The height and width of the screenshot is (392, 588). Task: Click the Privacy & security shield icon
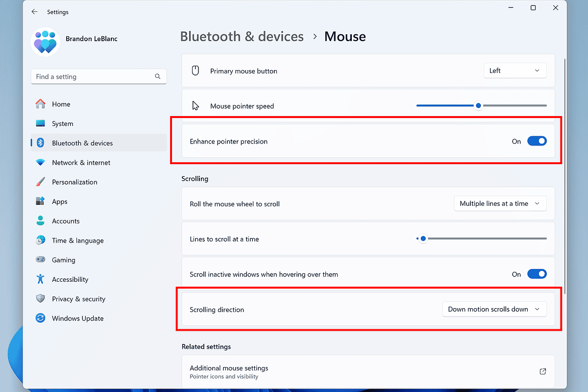click(x=41, y=299)
